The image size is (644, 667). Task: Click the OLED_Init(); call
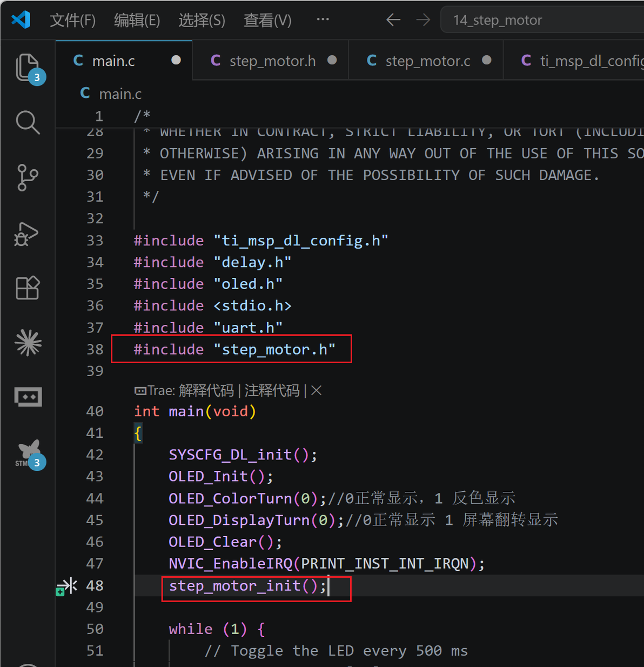coord(221,476)
